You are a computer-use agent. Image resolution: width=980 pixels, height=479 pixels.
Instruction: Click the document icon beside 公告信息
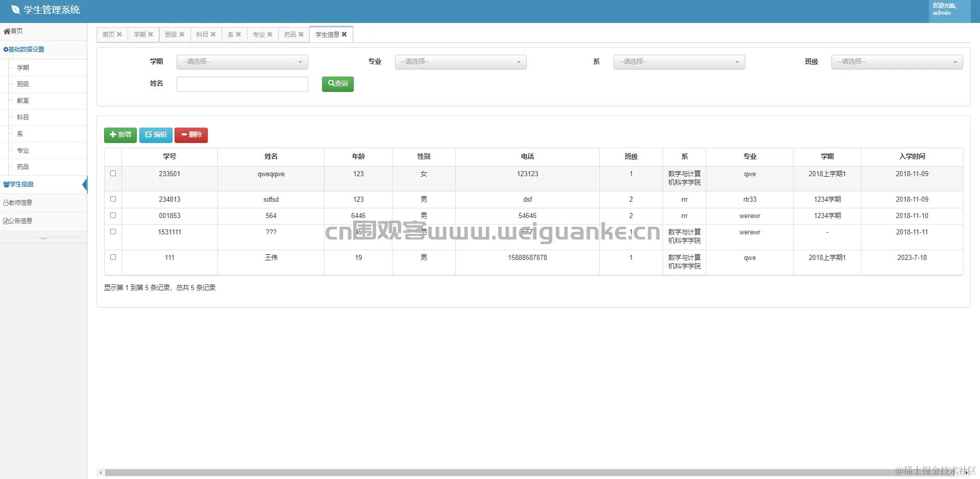pos(6,221)
